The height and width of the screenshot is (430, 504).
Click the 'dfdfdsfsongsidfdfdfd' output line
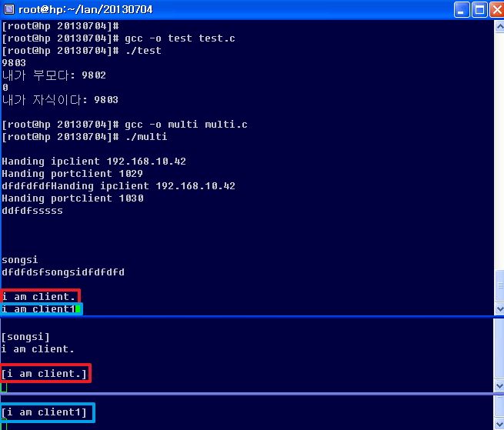[63, 272]
